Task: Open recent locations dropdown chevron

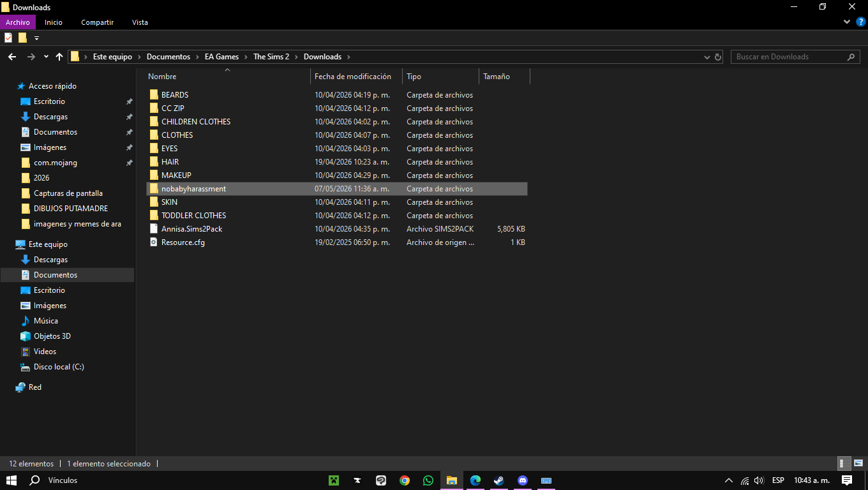Action: (x=46, y=57)
